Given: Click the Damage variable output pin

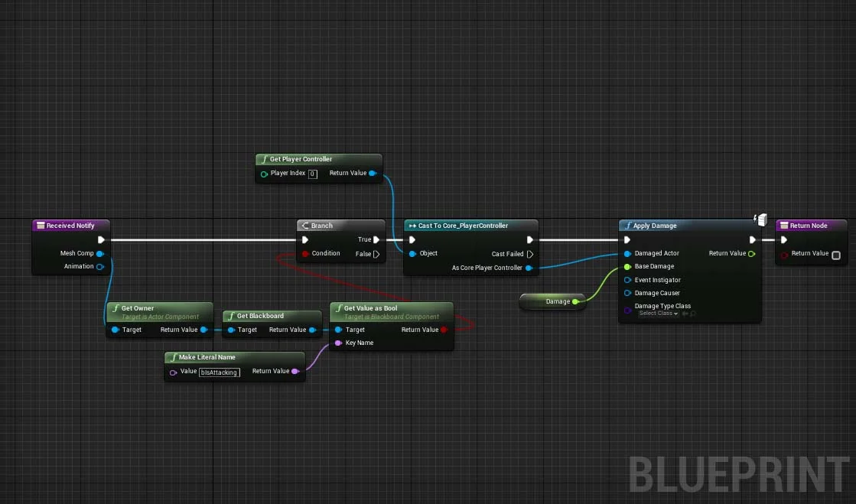Looking at the screenshot, I should 574,301.
